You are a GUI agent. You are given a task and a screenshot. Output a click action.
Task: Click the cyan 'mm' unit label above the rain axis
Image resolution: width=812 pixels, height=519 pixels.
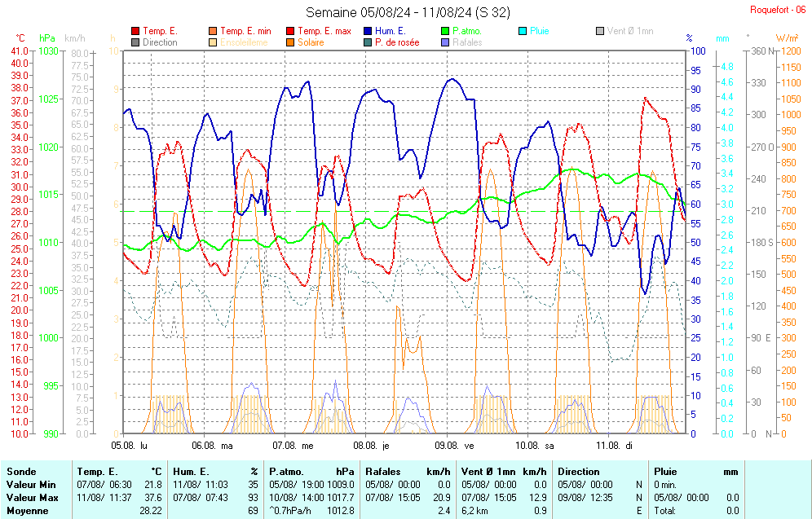pos(722,38)
